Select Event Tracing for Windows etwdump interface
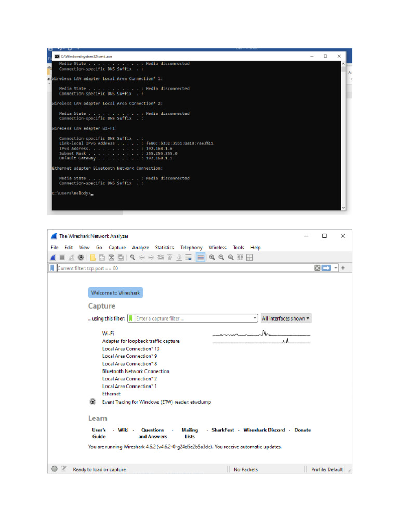This screenshot has height=532, width=399. point(156,402)
